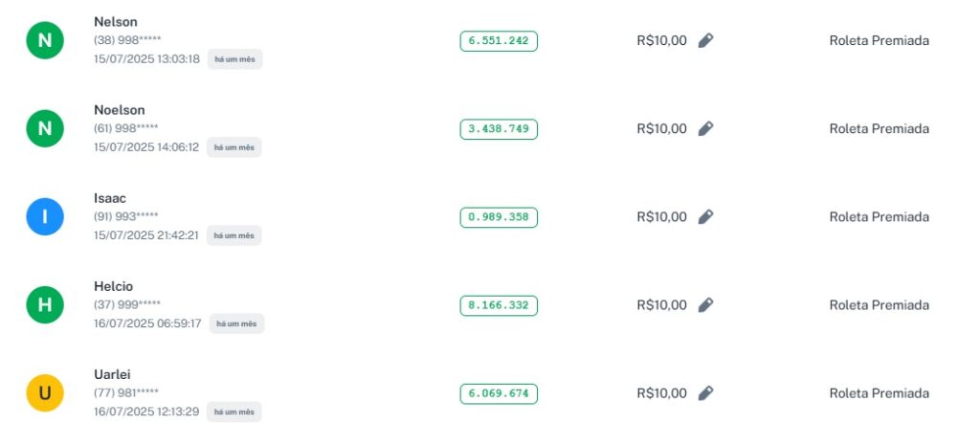Click Noelson's green N avatar
Screen dimensions: 980x424
click(x=45, y=128)
